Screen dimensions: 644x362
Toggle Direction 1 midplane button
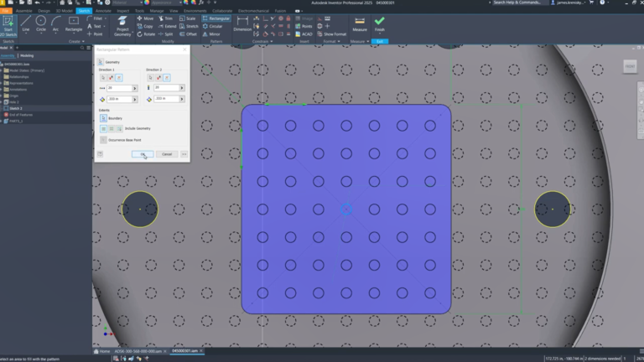point(119,78)
